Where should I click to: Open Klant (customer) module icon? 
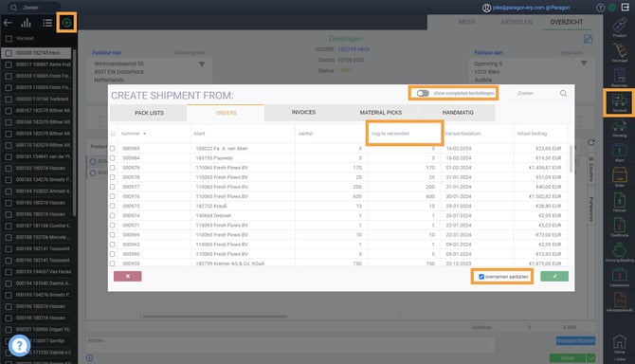(619, 153)
